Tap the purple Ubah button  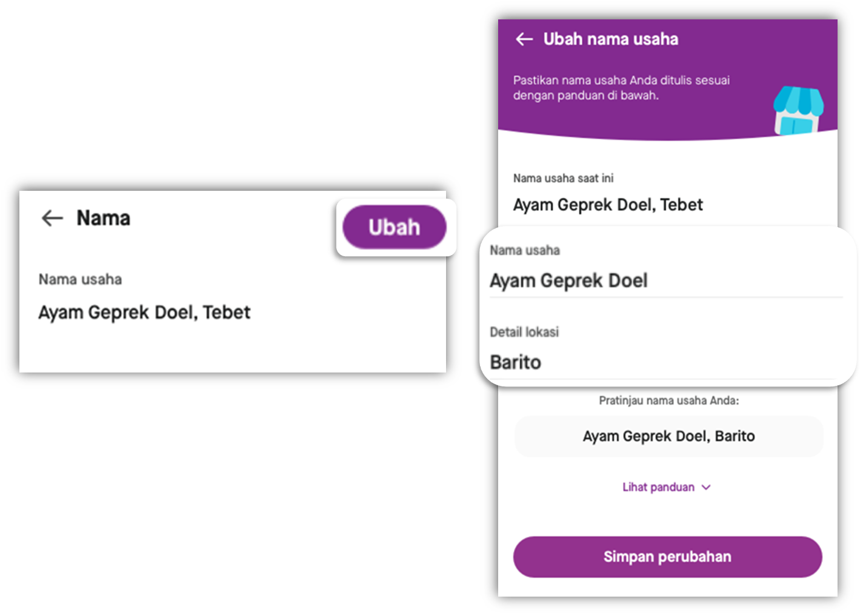395,227
